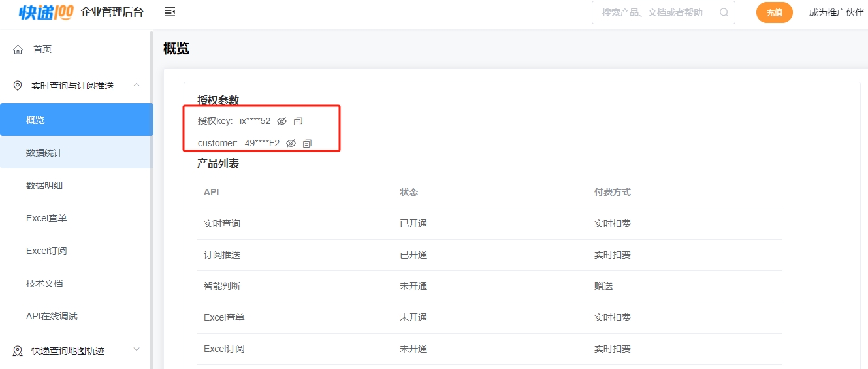Click the search magnifier icon
Screen dimensions: 868x369
pyautogui.click(x=724, y=12)
